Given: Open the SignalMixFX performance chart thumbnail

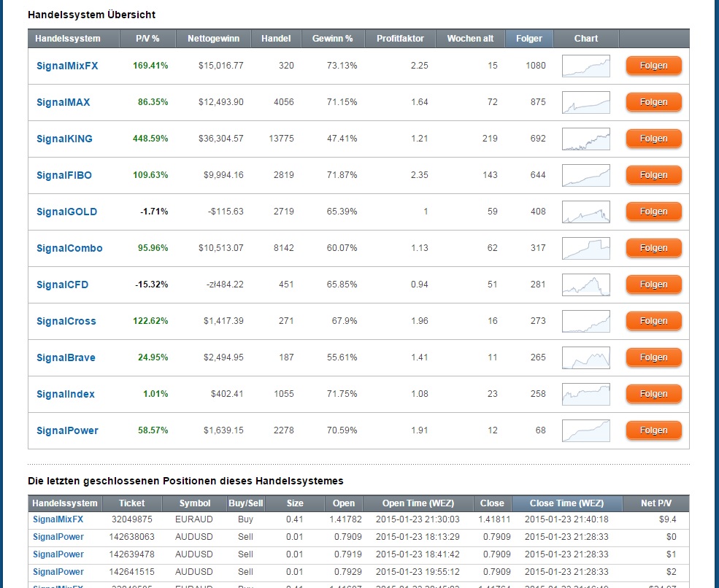Looking at the screenshot, I should pos(585,66).
